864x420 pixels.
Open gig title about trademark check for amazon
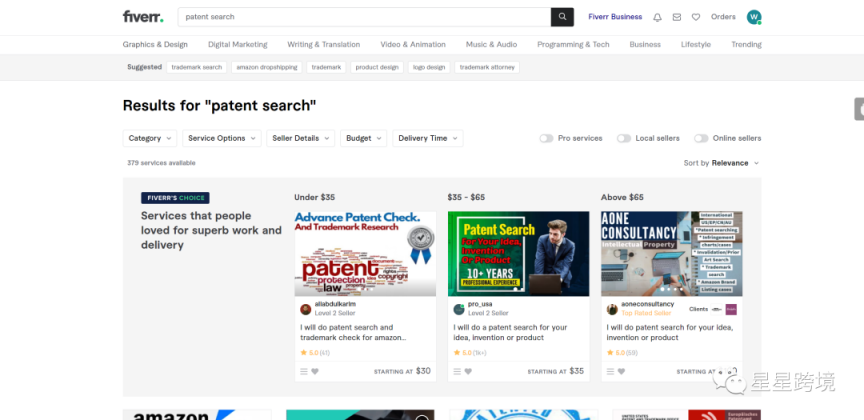[353, 332]
